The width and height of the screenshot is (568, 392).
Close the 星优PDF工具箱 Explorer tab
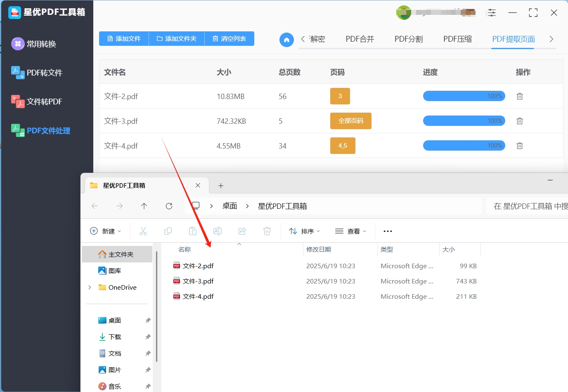(x=198, y=185)
